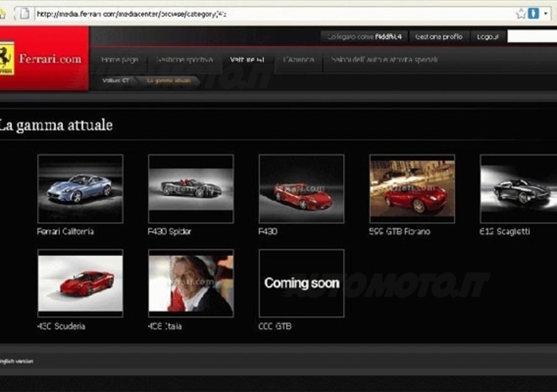Open the Coming soon thumbnail

pos(301,283)
